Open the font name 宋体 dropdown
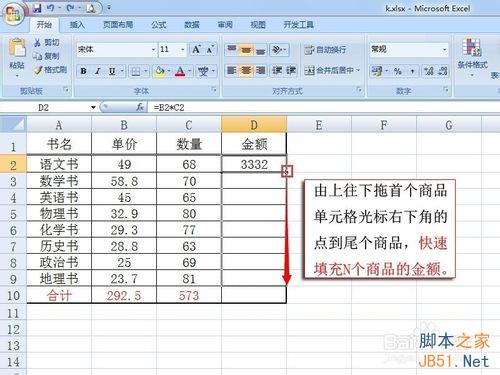Image resolution: width=500 pixels, height=375 pixels. coord(153,50)
